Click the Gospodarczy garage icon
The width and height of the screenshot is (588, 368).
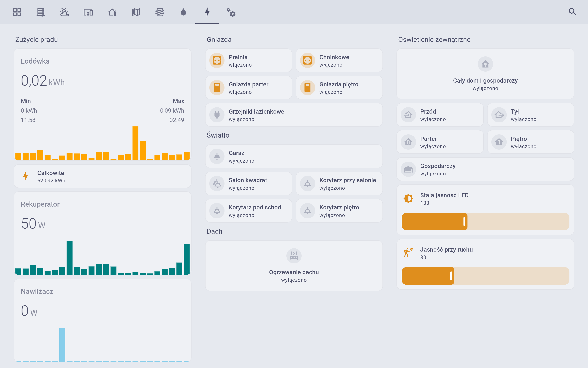click(x=408, y=169)
